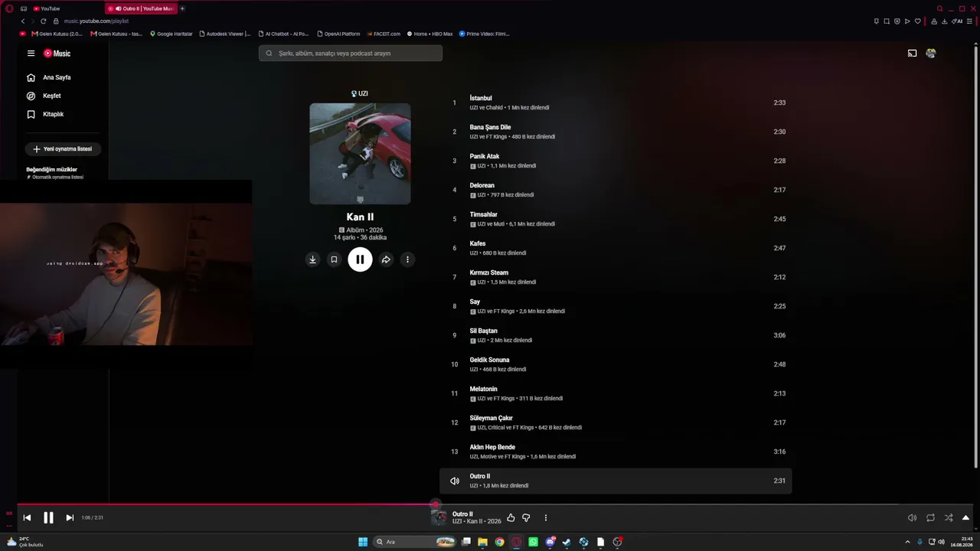This screenshot has width=980, height=551.
Task: Go back to the previous page
Action: [23, 21]
